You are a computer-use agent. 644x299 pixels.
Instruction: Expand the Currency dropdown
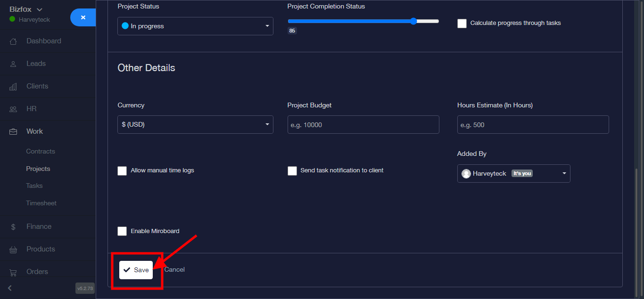[x=195, y=124]
